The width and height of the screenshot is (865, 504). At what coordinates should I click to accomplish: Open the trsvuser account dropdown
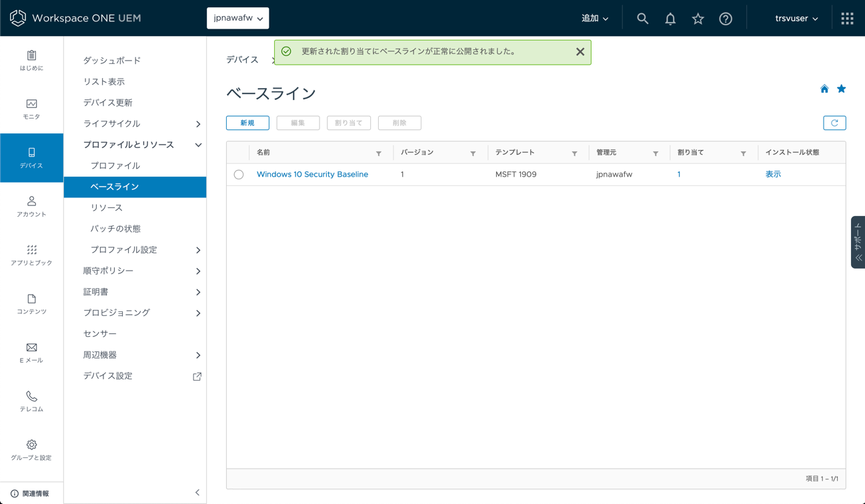(x=796, y=19)
